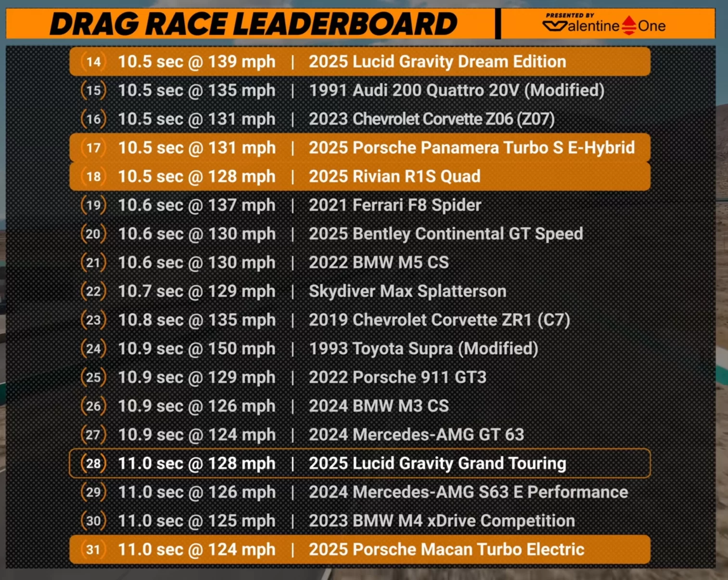The image size is (728, 580).
Task: Click the "10.9 sec @ 150 mph" time
Action: [197, 349]
